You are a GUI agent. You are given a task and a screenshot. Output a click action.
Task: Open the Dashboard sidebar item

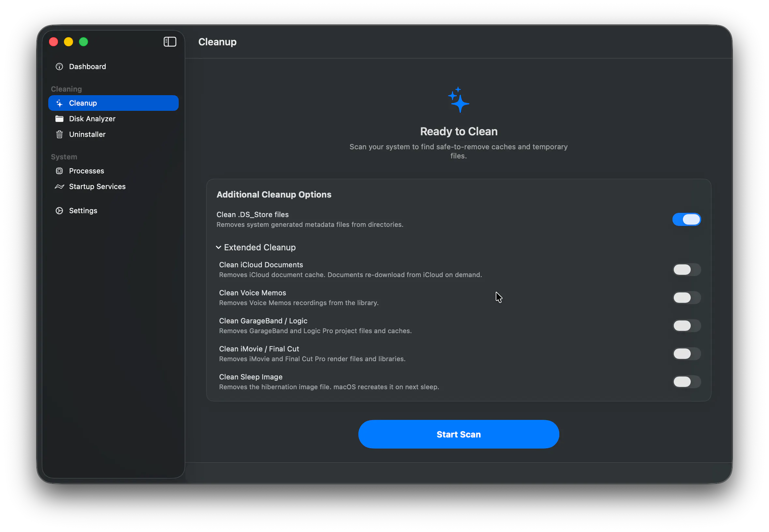(113, 66)
